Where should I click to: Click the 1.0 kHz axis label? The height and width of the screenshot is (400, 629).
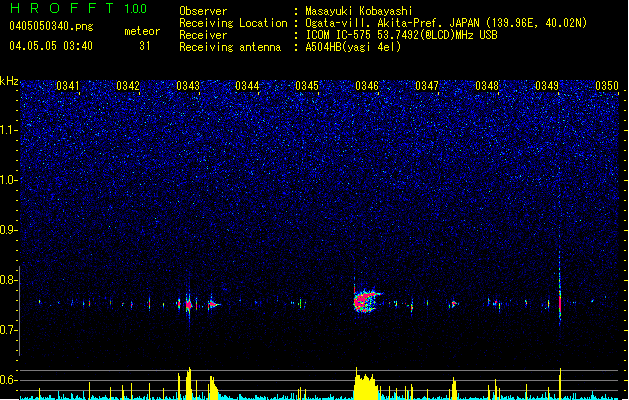tap(9, 180)
